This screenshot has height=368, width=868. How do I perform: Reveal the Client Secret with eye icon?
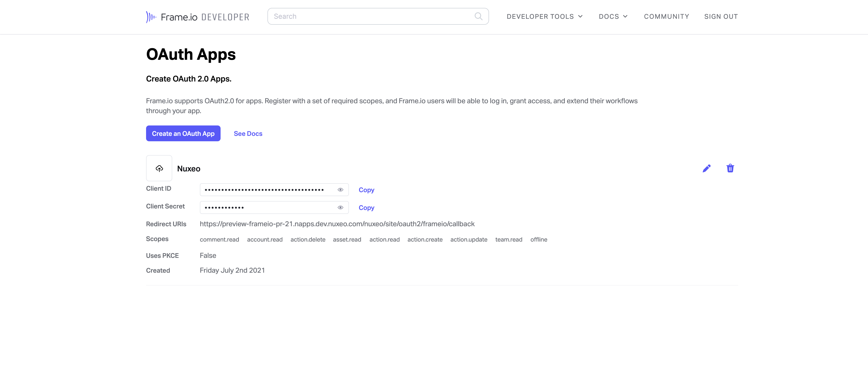(340, 207)
